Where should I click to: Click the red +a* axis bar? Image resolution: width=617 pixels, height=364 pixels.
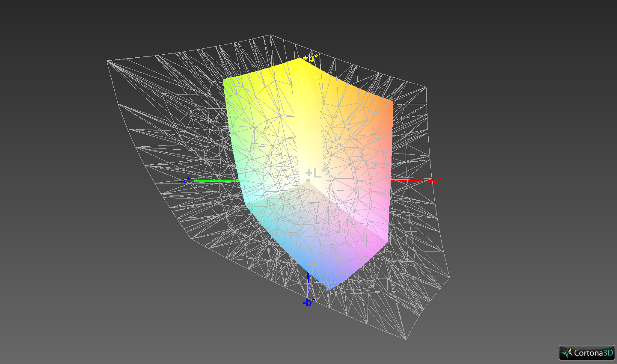pyautogui.click(x=406, y=181)
